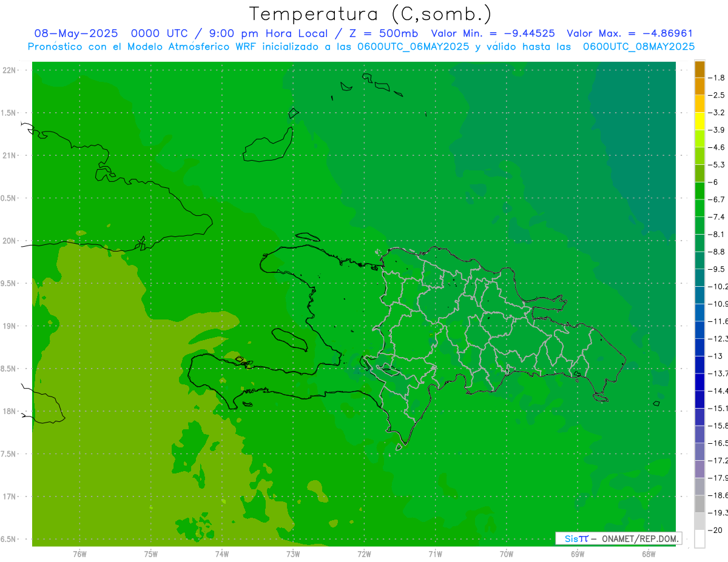Click the title 'Temperatura (C,somb.)'
The width and height of the screenshot is (728, 562).
371,14
